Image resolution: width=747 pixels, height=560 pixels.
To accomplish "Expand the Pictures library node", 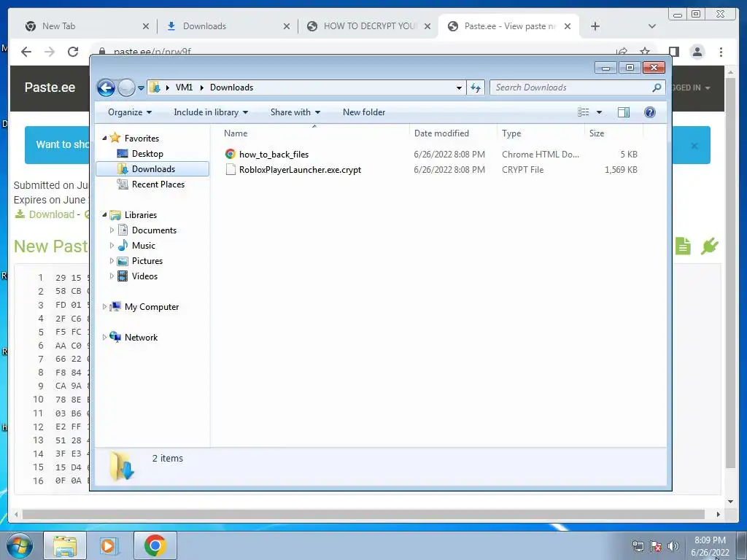I will coord(112,261).
